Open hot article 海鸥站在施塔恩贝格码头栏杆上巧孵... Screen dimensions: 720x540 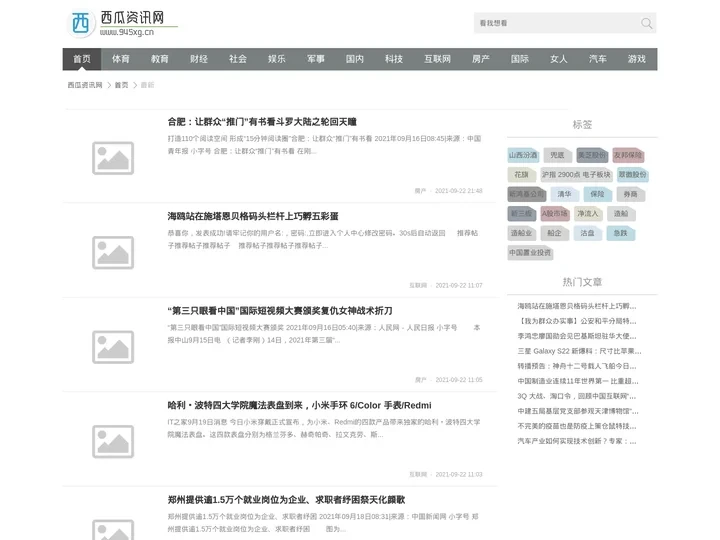pyautogui.click(x=577, y=306)
